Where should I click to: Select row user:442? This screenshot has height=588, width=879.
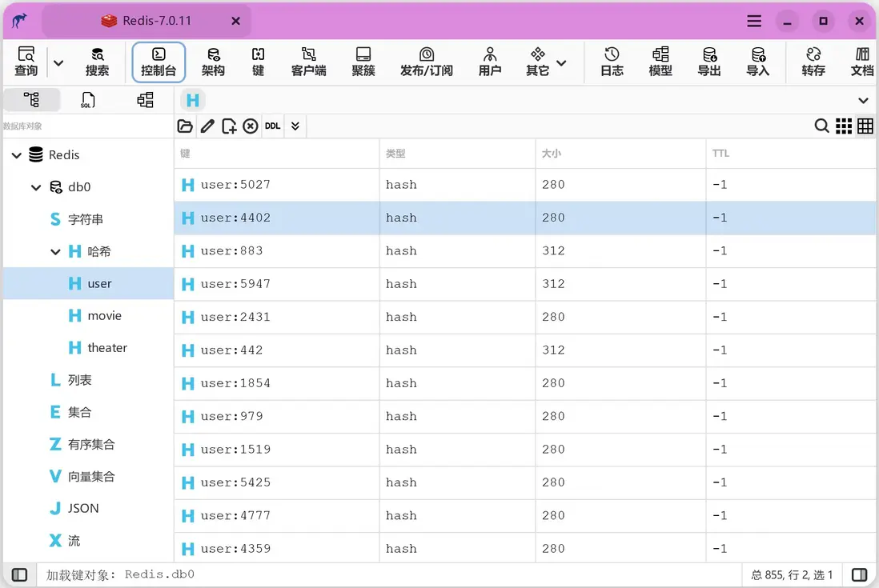click(x=525, y=350)
